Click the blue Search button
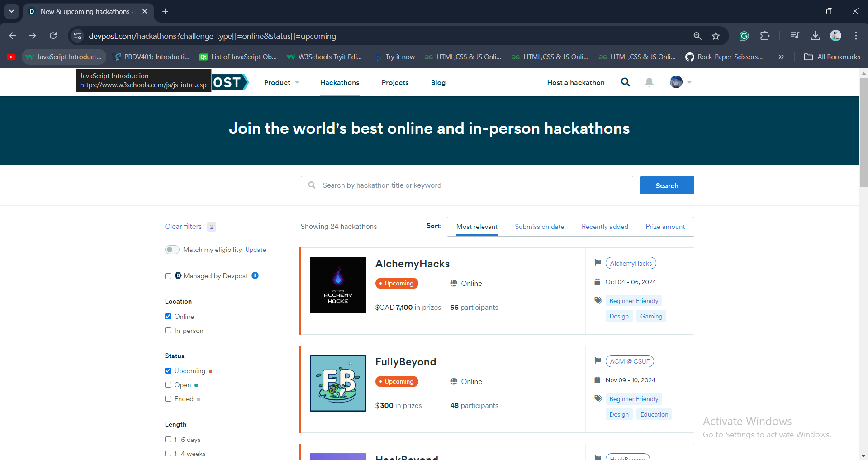The width and height of the screenshot is (868, 460). pyautogui.click(x=667, y=185)
